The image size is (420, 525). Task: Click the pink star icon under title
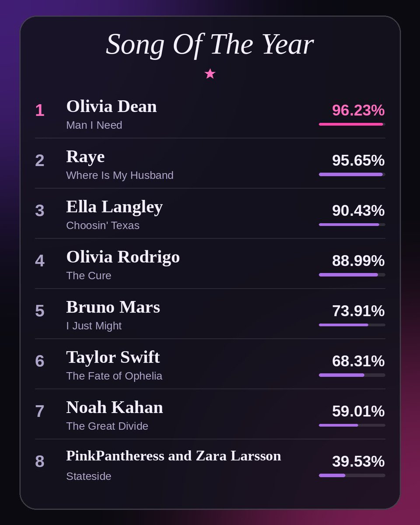[210, 73]
